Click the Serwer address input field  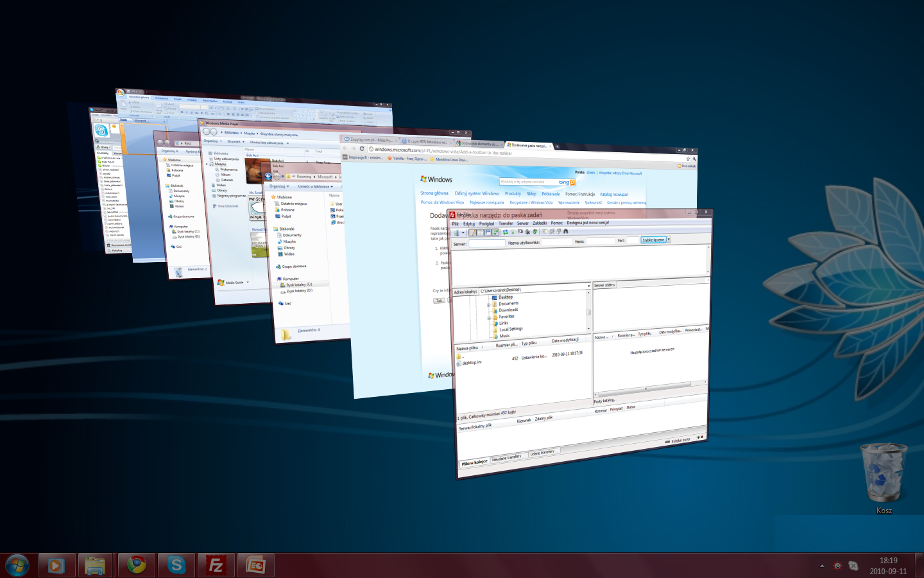pyautogui.click(x=486, y=243)
